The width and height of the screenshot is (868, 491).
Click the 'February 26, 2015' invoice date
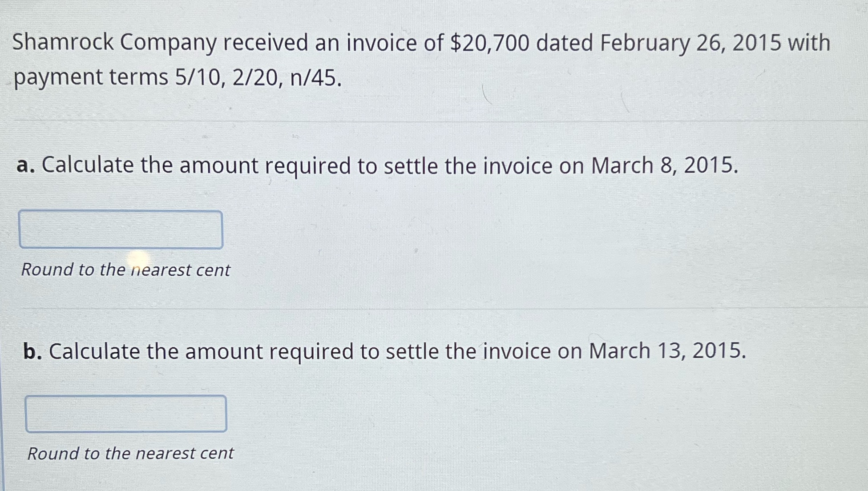[x=690, y=43]
